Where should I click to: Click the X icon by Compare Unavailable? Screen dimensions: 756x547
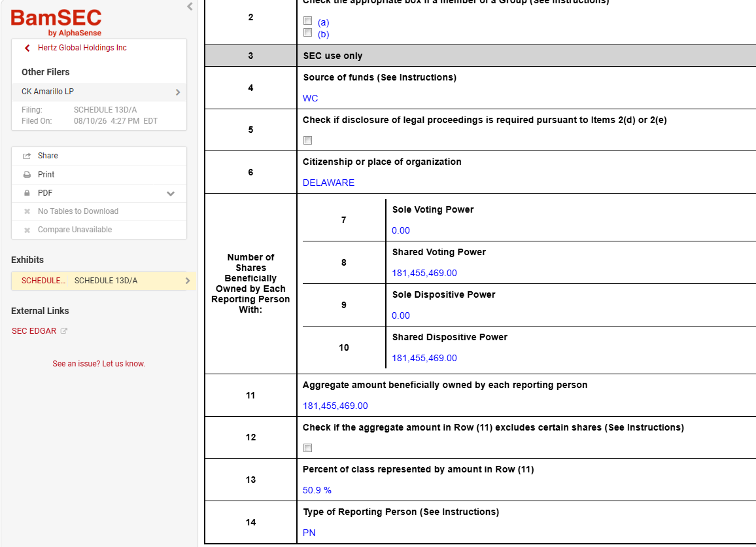pos(27,230)
